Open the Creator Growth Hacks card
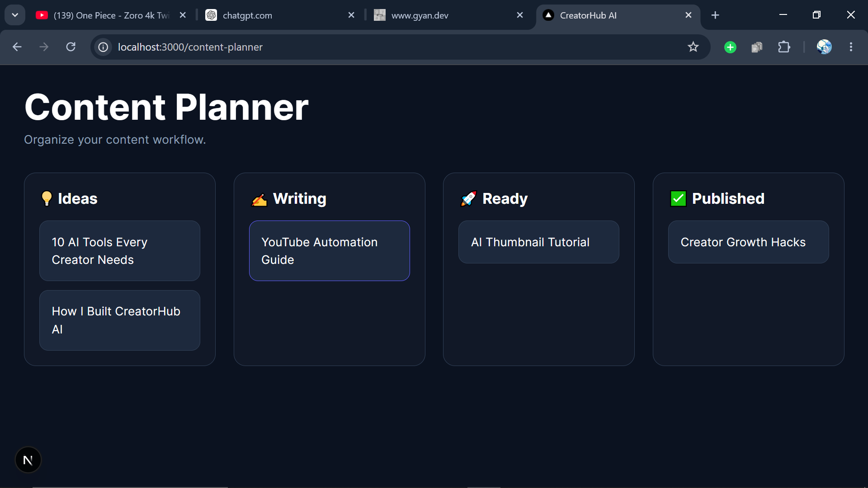Screen dimensions: 868x488 pyautogui.click(x=749, y=242)
